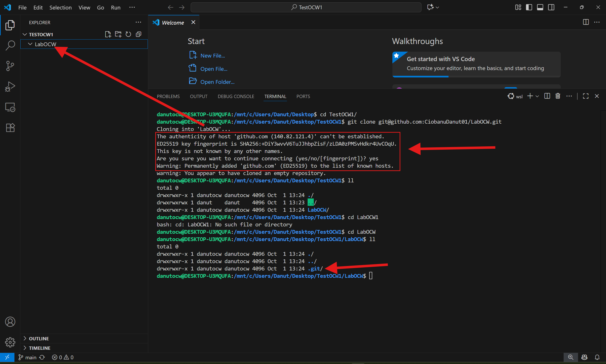
Task: Open the Run and Debug view
Action: pyautogui.click(x=10, y=86)
